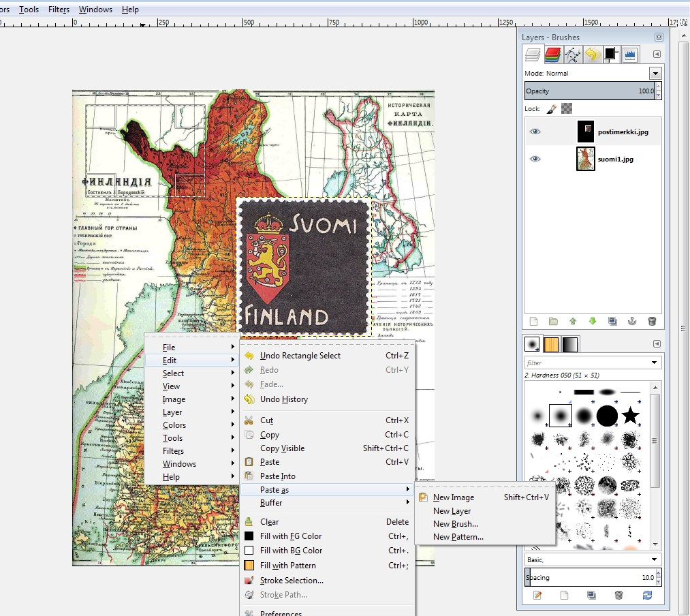Choose Copy Visible menu entry
This screenshot has width=690, height=616.
[328, 448]
